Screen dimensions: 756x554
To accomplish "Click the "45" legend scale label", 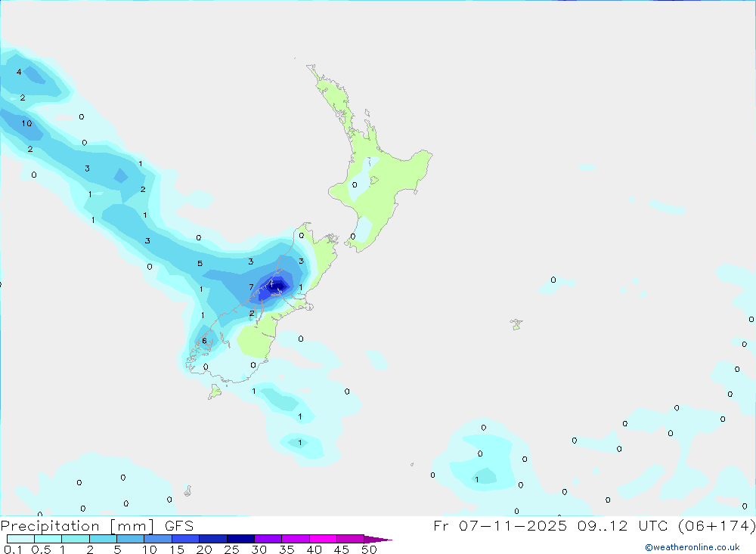I will click(342, 549).
